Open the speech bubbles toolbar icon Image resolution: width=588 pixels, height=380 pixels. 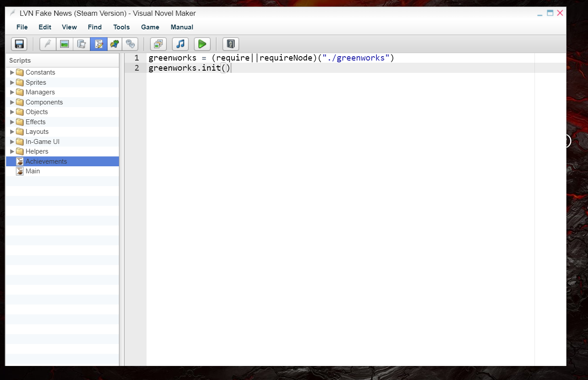[130, 44]
